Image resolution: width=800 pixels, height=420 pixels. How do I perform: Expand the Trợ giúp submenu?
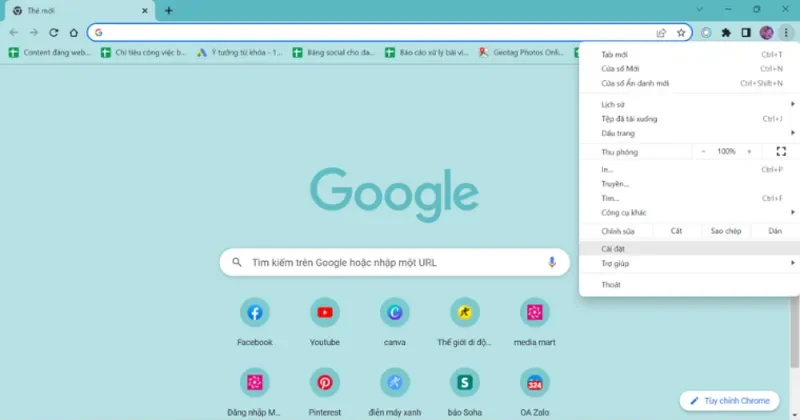(x=689, y=263)
